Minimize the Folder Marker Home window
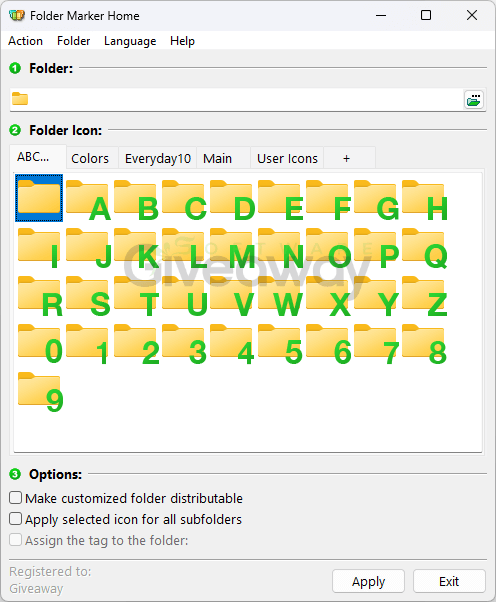The image size is (496, 602). click(381, 15)
